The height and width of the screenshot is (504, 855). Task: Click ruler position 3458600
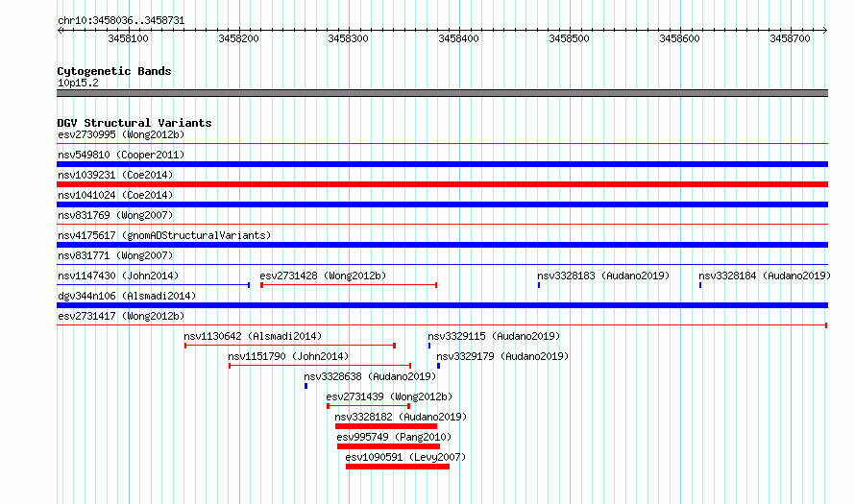coord(679,38)
